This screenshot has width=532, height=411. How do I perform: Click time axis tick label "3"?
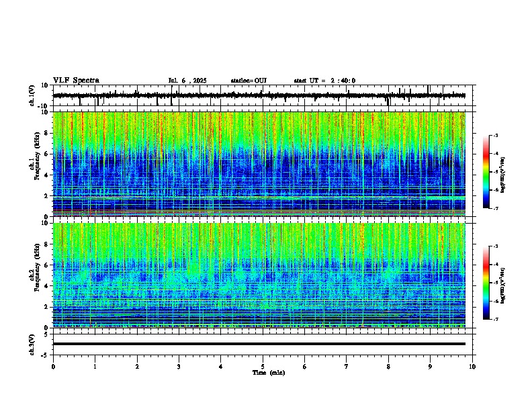tap(179, 367)
